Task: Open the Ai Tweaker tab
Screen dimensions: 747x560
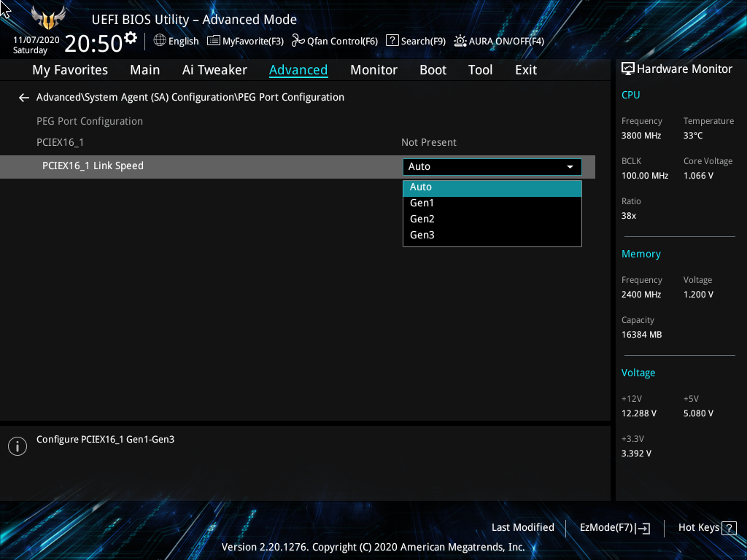Action: (x=214, y=70)
